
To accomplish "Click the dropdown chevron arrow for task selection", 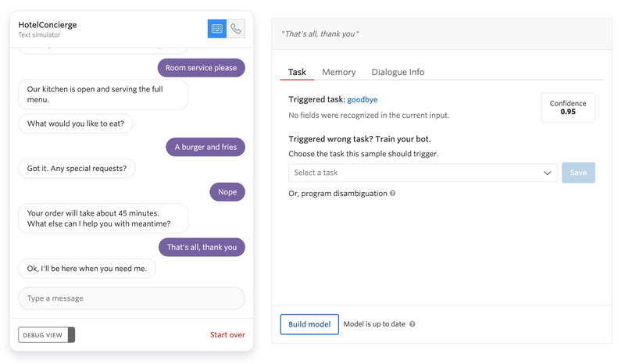I will 547,173.
